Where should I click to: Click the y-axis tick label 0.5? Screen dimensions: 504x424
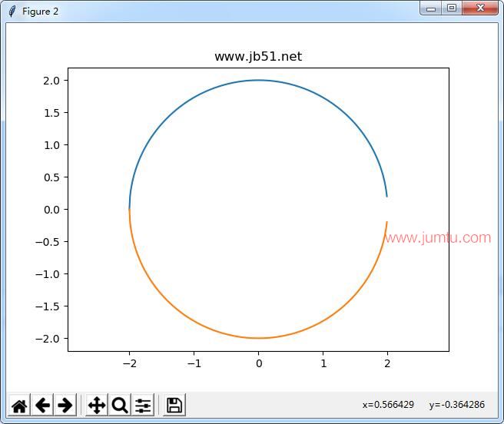51,177
